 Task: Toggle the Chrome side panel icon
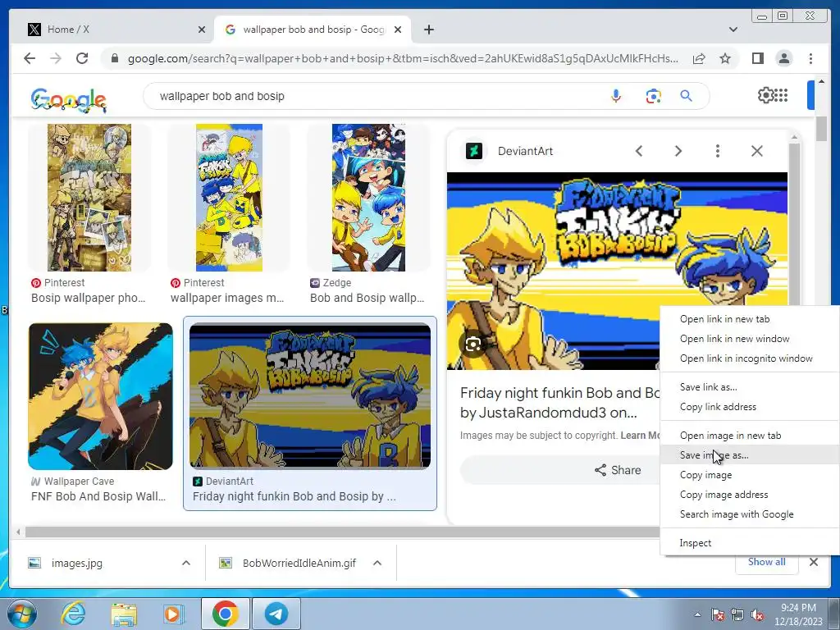point(757,58)
